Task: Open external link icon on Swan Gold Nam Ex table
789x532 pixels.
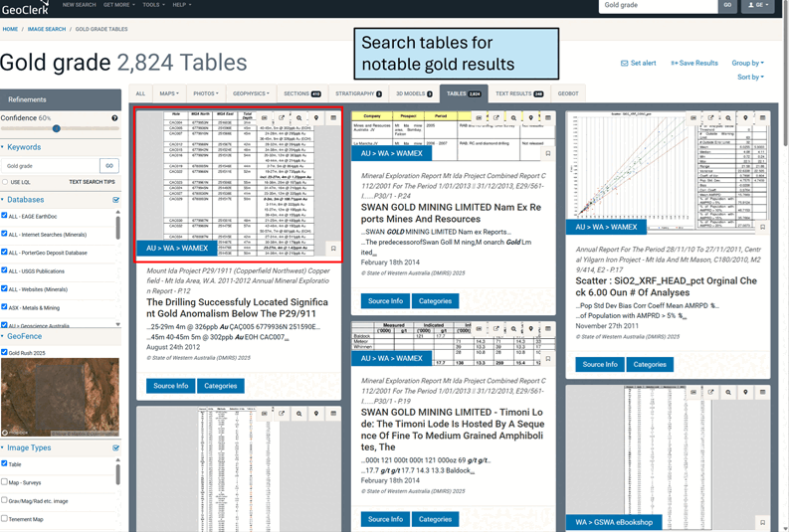Action: click(496, 117)
